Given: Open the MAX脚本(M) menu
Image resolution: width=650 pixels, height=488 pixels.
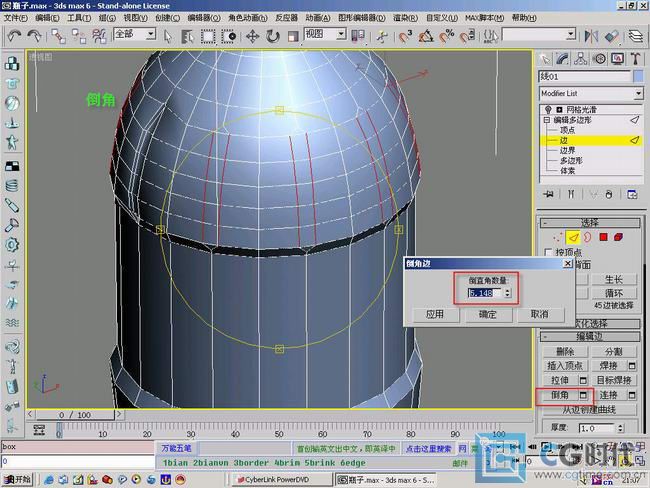Looking at the screenshot, I should tap(484, 18).
